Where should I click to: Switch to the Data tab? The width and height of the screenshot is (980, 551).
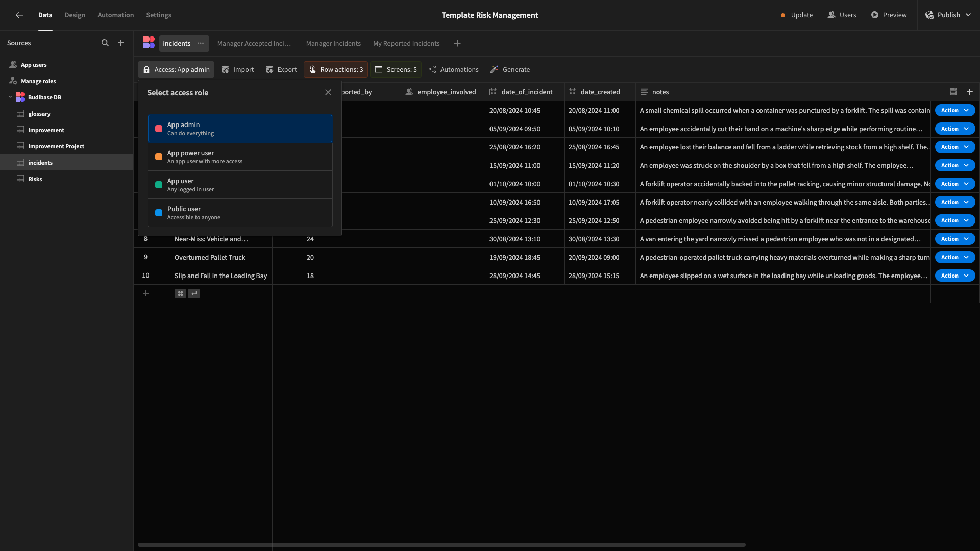point(45,15)
